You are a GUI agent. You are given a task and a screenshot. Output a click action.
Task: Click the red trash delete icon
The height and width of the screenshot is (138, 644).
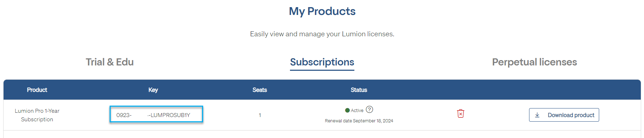(x=460, y=114)
